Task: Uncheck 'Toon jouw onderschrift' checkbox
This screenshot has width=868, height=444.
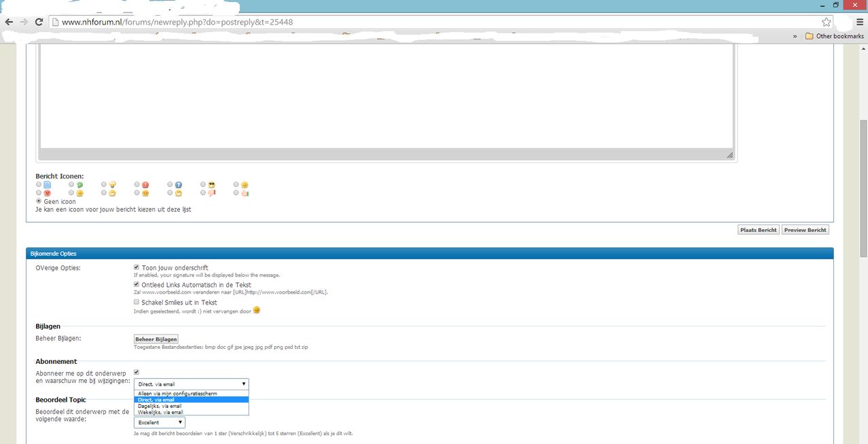Action: pos(137,268)
